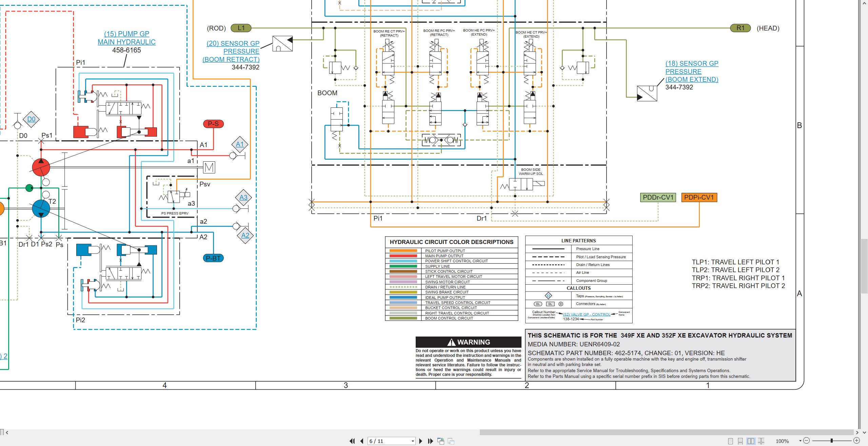Viewport: 868px width, 446px height.
Task: Go to the first page
Action: coord(352,441)
